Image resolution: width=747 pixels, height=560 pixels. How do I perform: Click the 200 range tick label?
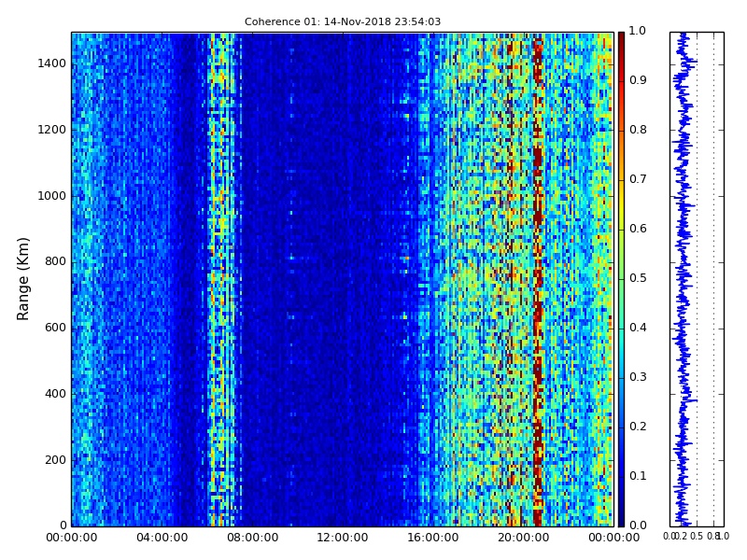point(56,460)
